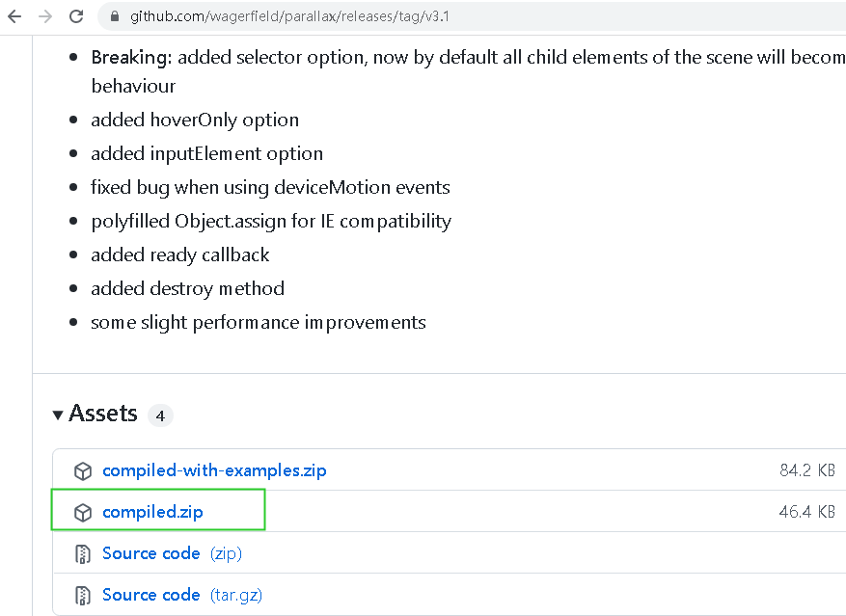Image resolution: width=846 pixels, height=616 pixels.
Task: Click the package icon next to compiled.zip
Action: coord(83,512)
